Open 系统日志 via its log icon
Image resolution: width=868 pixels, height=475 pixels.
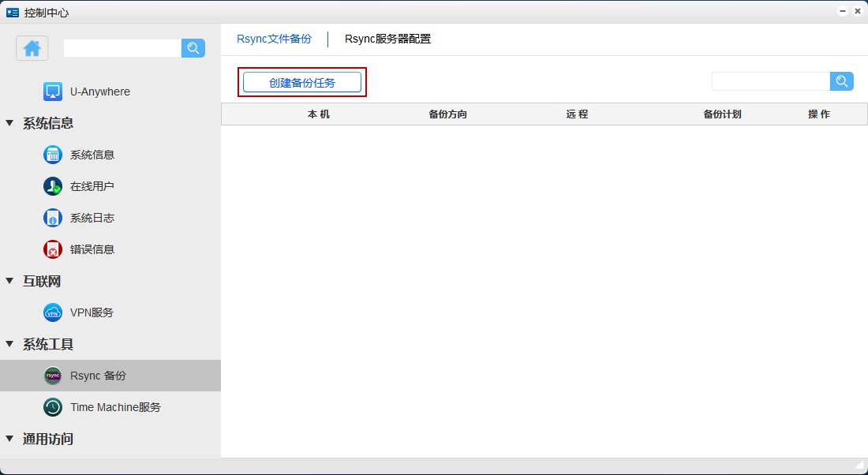(52, 218)
